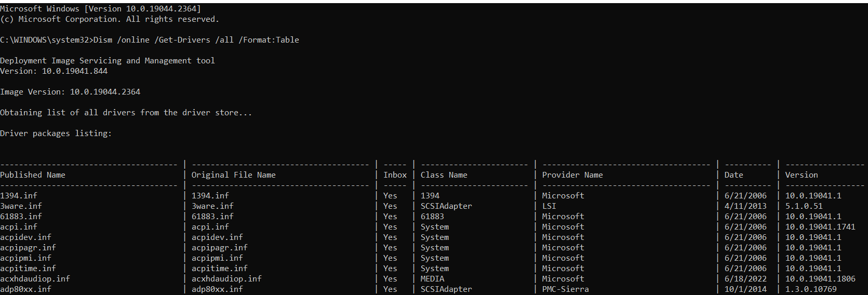Click acpipmi.inf in the Published Name column
The image size is (868, 295).
tap(25, 258)
